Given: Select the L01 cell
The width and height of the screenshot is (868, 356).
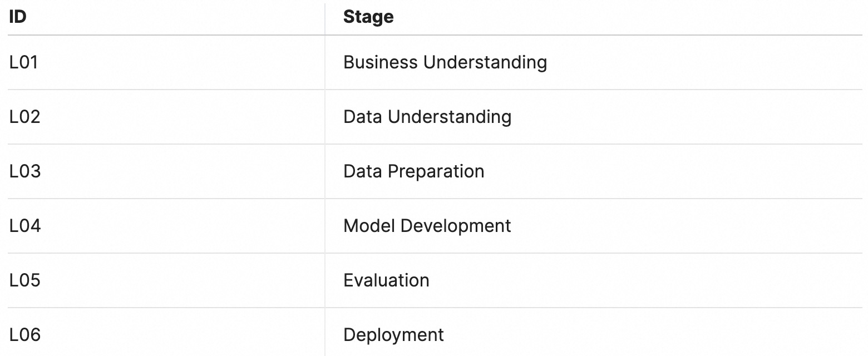Looking at the screenshot, I should pos(166,62).
